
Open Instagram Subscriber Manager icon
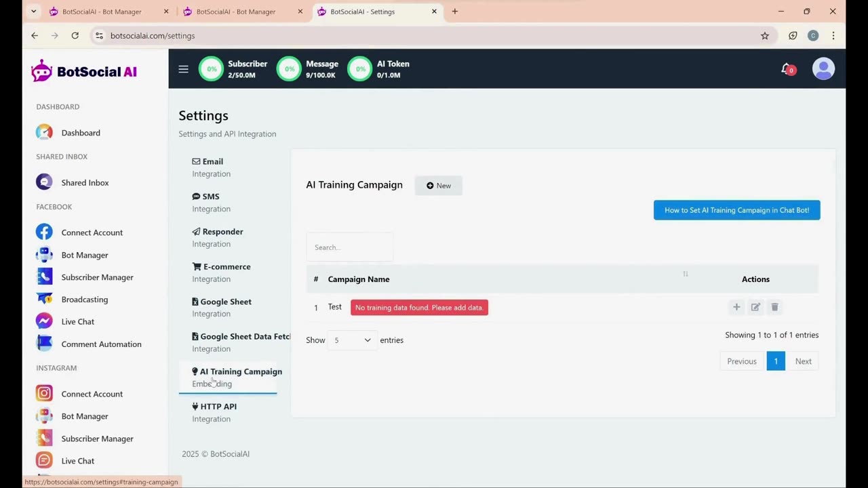pos(44,439)
